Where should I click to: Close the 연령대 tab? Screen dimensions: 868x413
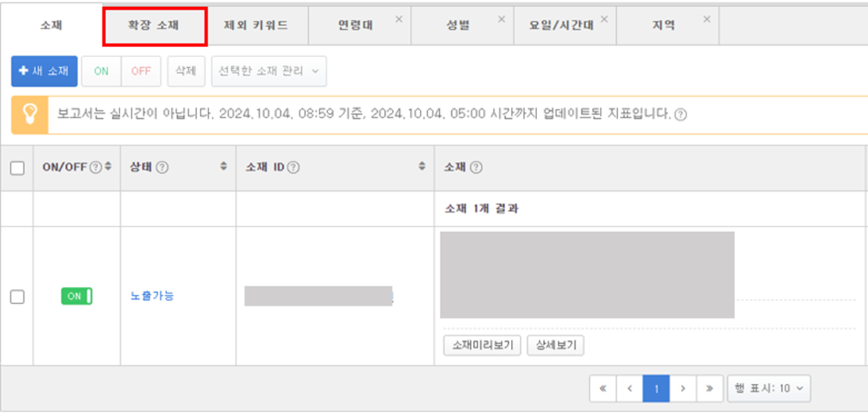(398, 19)
